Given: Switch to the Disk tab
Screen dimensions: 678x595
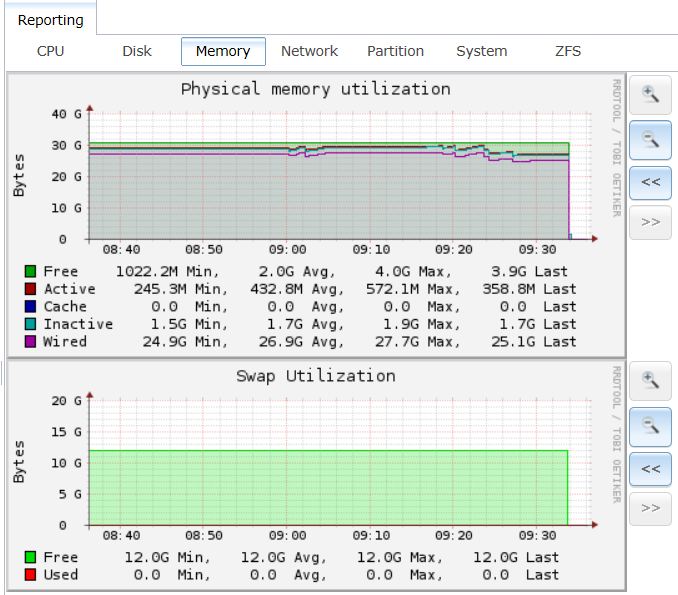Looking at the screenshot, I should [x=137, y=51].
